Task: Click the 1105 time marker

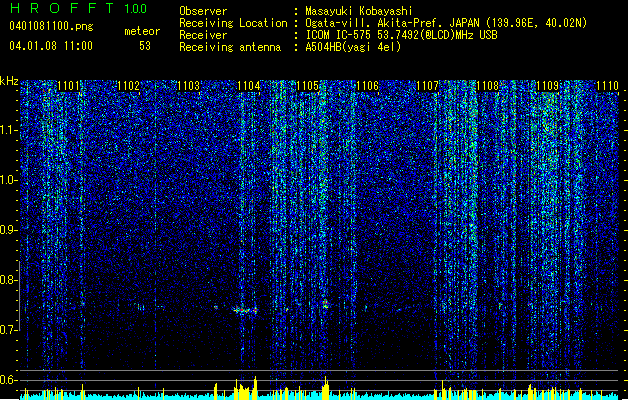Action: [308, 86]
